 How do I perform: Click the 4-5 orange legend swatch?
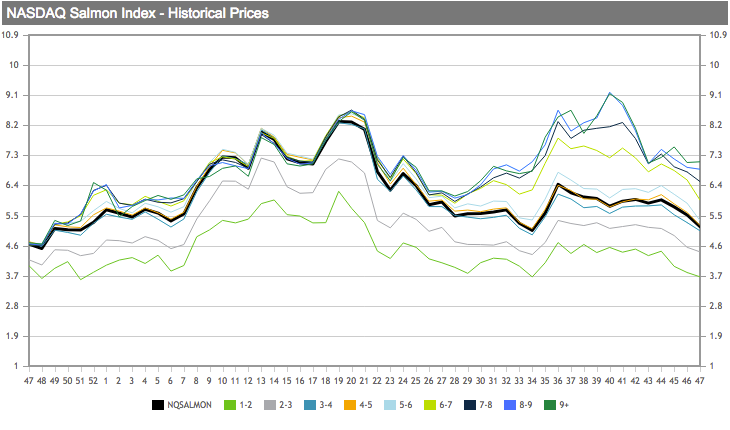(x=350, y=405)
